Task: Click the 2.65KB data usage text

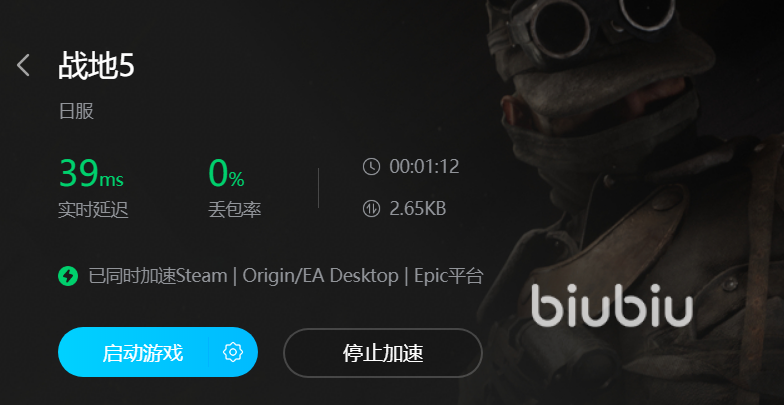Action: click(x=418, y=208)
